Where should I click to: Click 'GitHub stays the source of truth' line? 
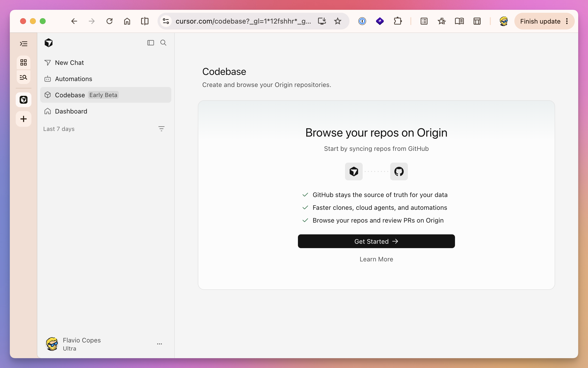tap(380, 195)
